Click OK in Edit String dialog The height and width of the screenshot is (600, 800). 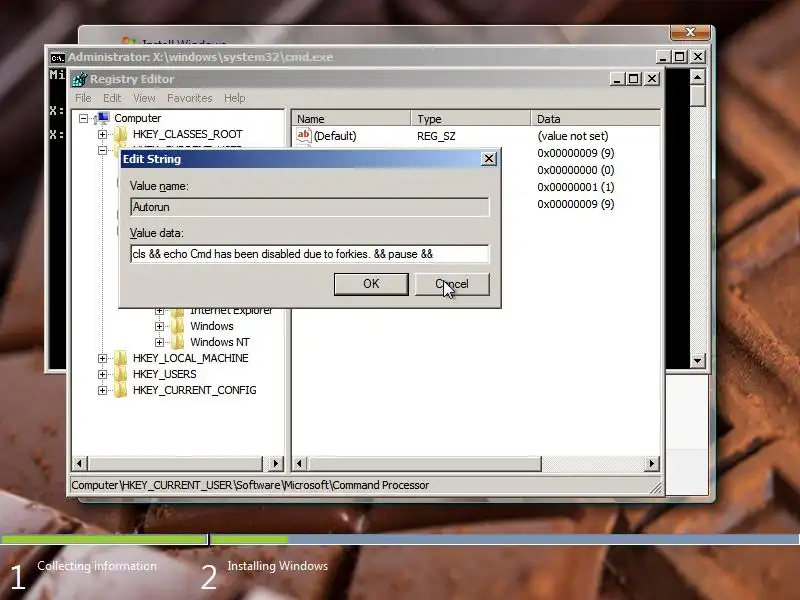[x=371, y=284]
